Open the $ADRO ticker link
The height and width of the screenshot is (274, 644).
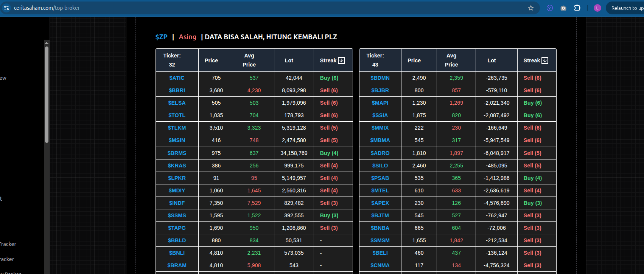[x=380, y=153]
